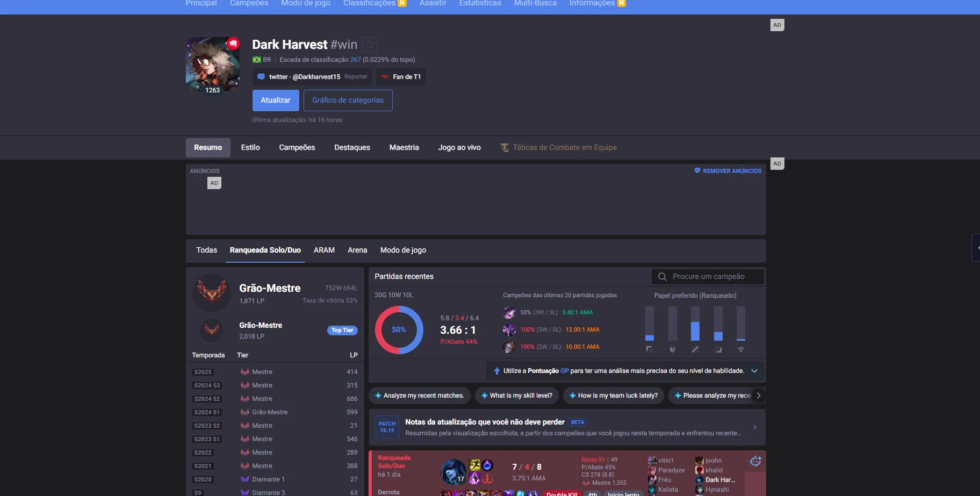This screenshot has width=980, height=496.
Task: Expand the side panel handle at right edge
Action: point(976,248)
